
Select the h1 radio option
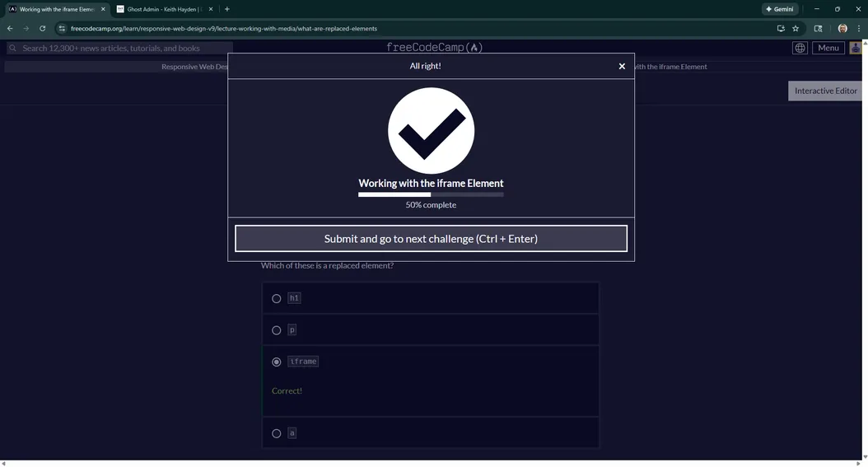(x=277, y=298)
